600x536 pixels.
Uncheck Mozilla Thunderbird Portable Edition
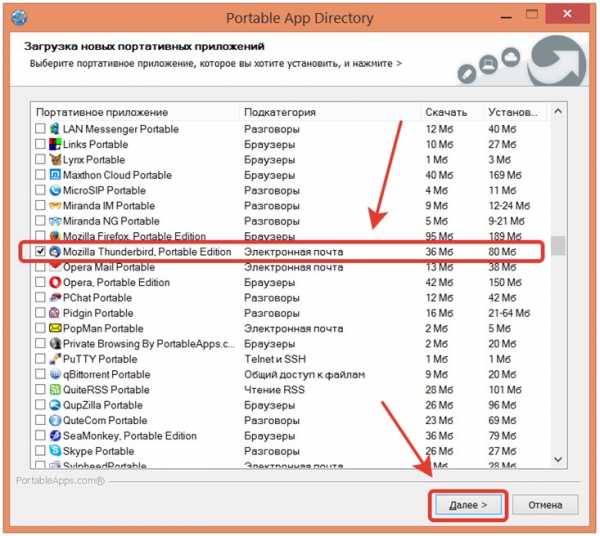click(40, 251)
